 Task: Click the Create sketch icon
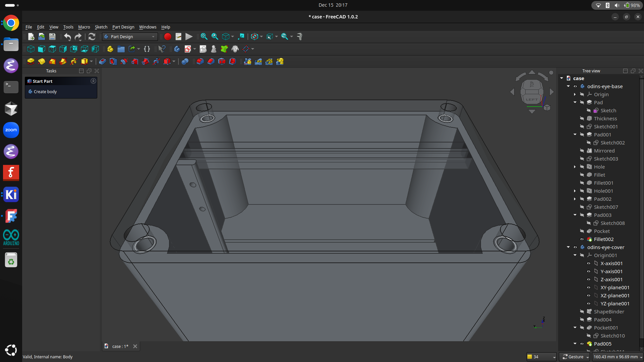click(188, 49)
